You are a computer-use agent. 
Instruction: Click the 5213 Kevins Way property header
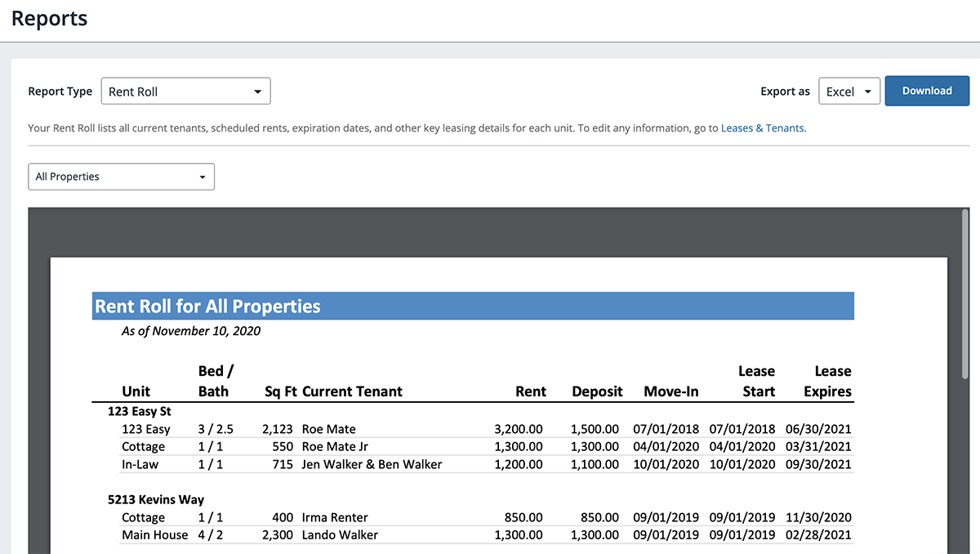click(x=156, y=499)
